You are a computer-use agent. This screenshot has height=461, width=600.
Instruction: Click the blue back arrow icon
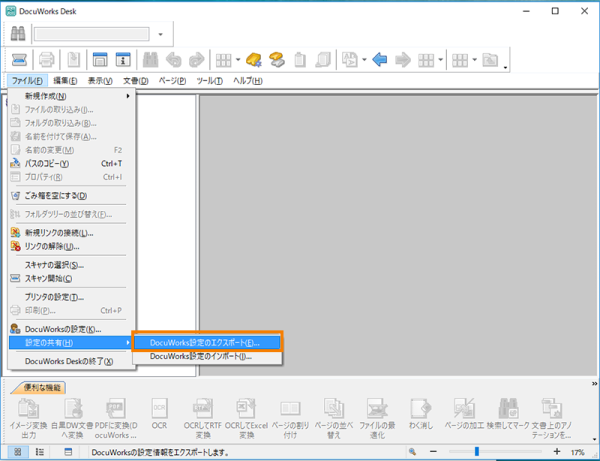[x=380, y=60]
